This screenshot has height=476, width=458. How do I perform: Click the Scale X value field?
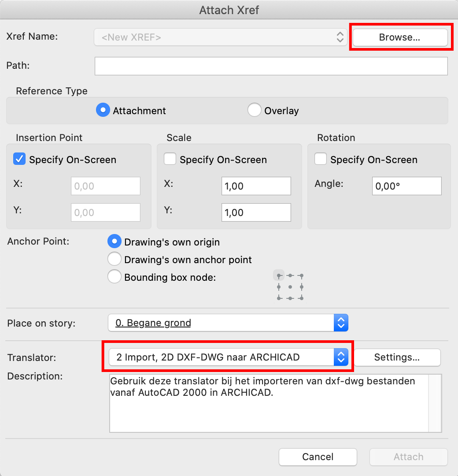tap(256, 186)
